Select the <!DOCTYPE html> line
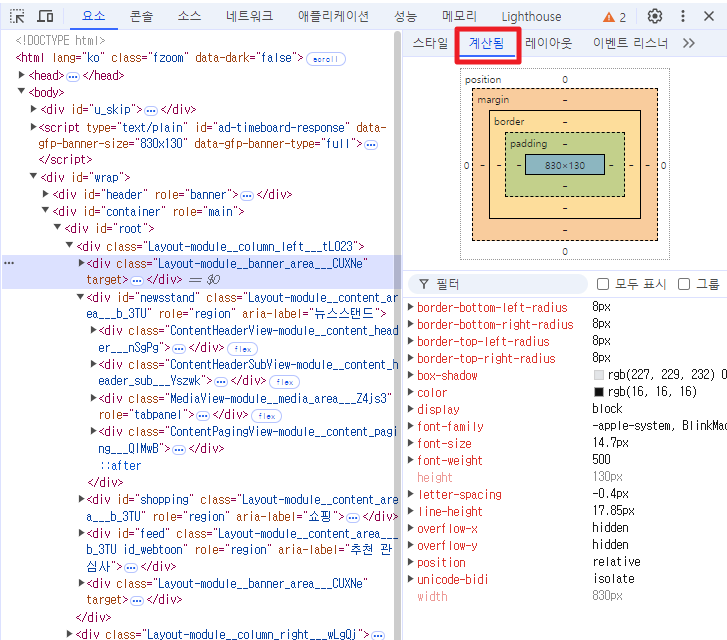Viewport: 727px width, 640px height. pyautogui.click(x=60, y=41)
